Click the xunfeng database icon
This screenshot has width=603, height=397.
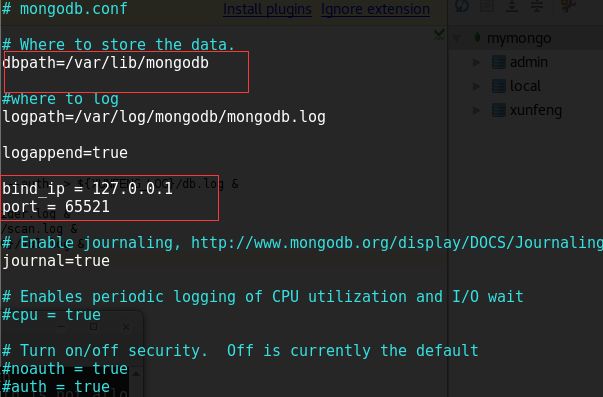[x=499, y=110]
